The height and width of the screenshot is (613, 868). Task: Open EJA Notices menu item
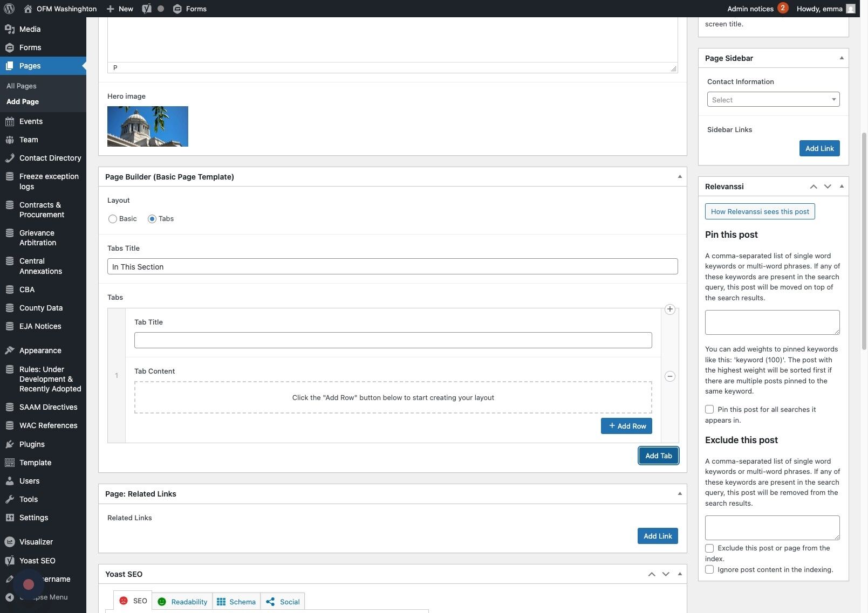43,326
